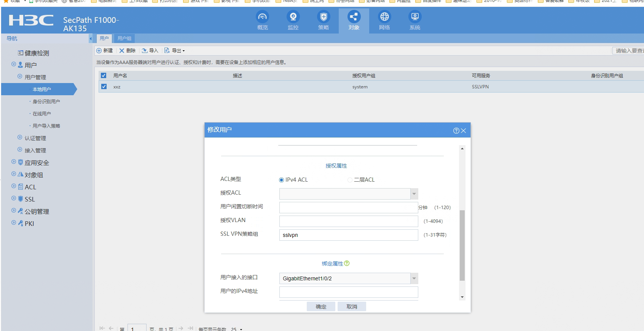Expand the 认证管理 tree node
644x331 pixels.
20,137
